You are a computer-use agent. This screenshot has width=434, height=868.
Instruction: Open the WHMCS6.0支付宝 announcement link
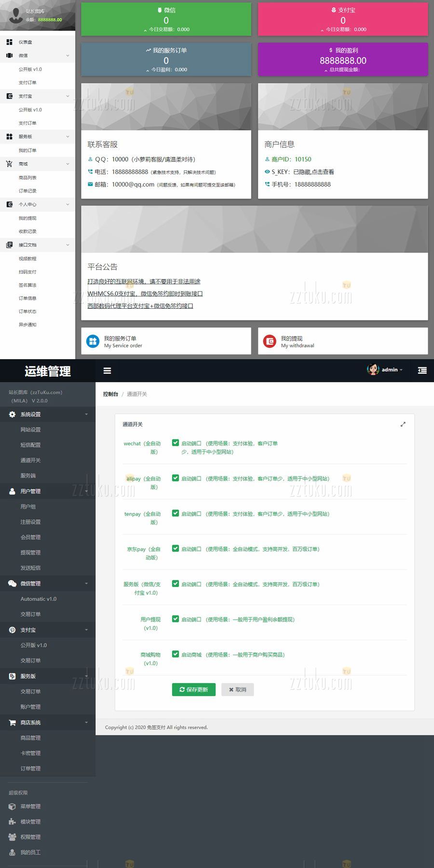pyautogui.click(x=145, y=294)
